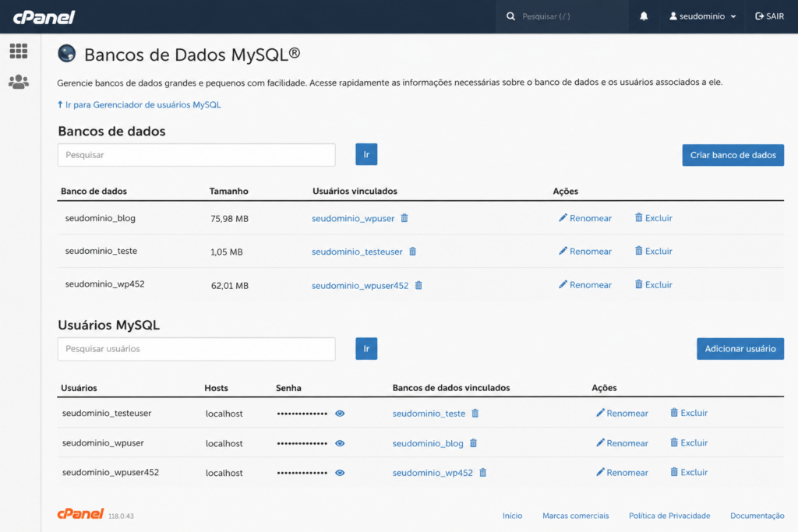The width and height of the screenshot is (798, 532).
Task: Rename database seudominio_wp452
Action: coord(585,285)
